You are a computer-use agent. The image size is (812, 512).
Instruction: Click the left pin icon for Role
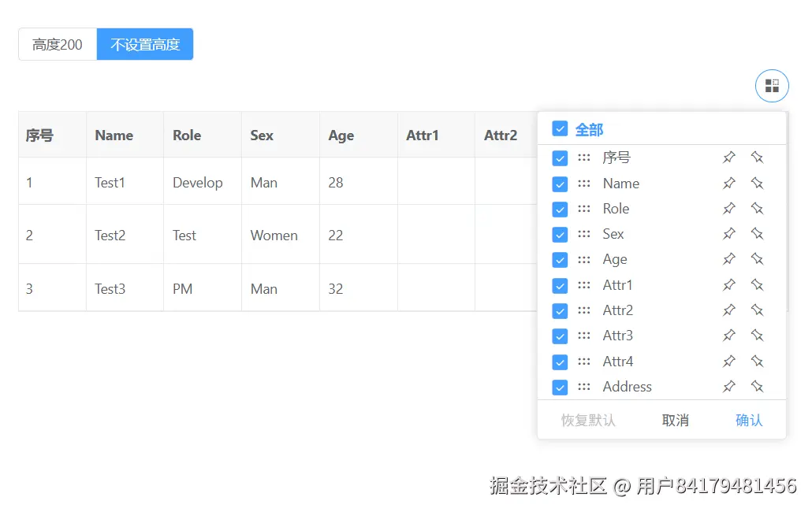729,209
